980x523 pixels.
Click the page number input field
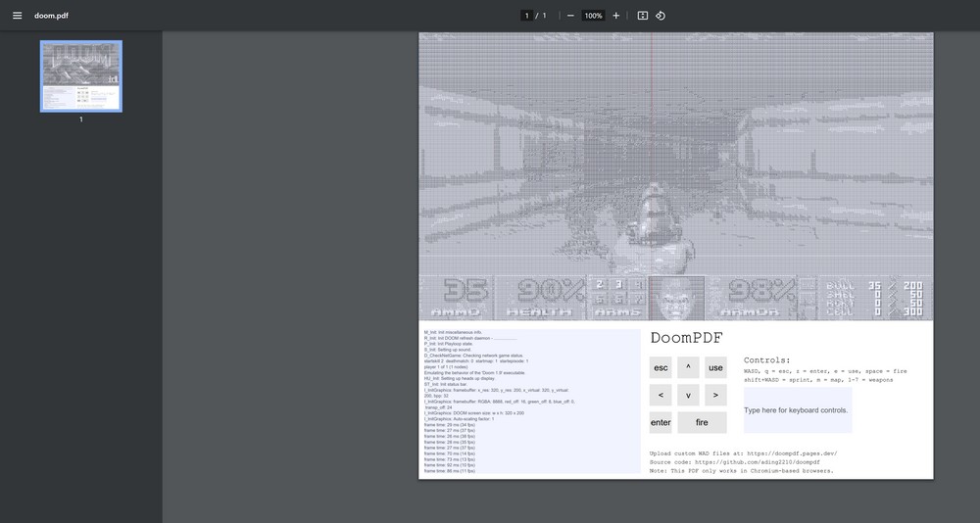527,16
